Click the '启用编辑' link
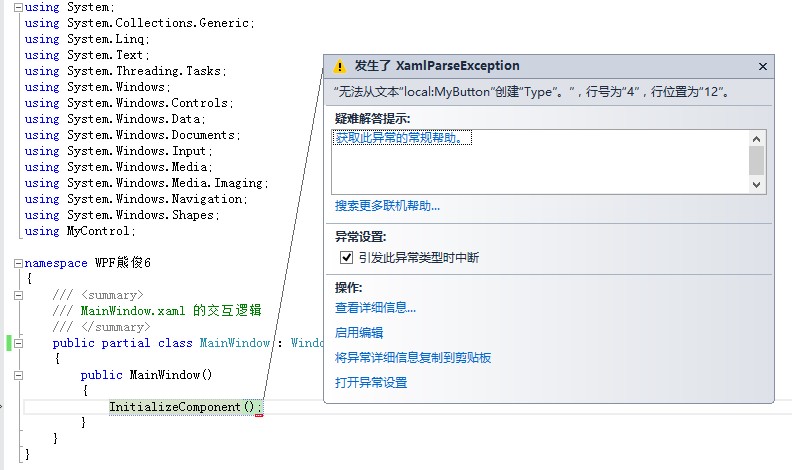Viewport: 792px width, 470px height. tap(359, 333)
